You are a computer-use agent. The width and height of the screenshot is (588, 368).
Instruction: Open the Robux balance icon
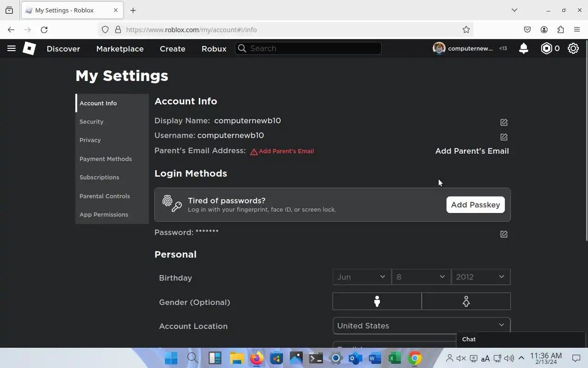click(x=546, y=48)
